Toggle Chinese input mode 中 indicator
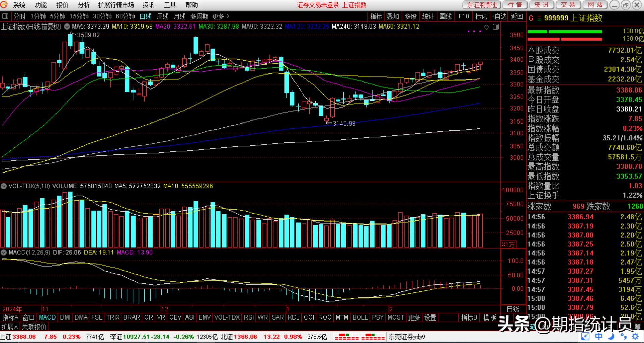This screenshot has height=343, width=644. pos(599,336)
